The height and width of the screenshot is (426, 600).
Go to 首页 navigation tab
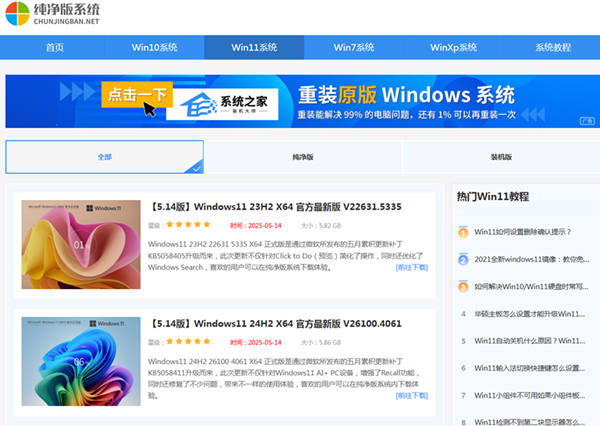(54, 47)
